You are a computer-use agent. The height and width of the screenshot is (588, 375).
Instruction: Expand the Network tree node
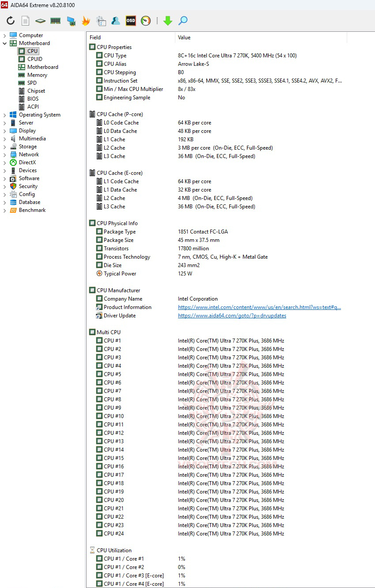(x=5, y=155)
